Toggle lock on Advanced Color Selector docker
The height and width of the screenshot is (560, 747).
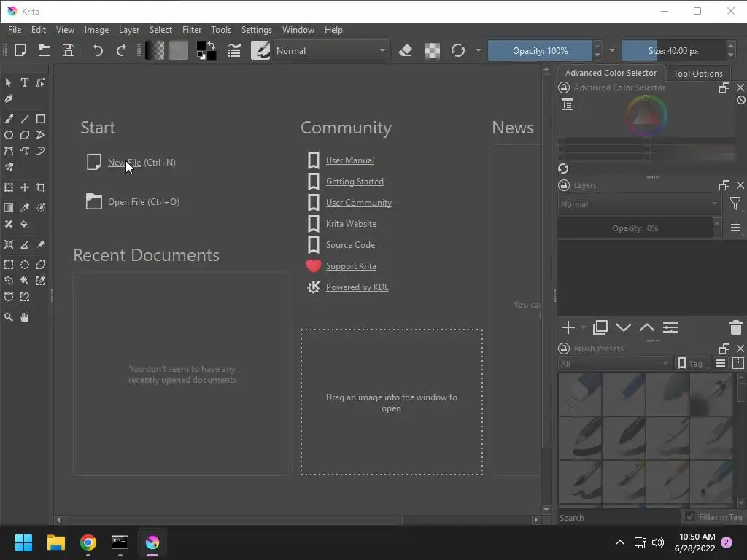pos(564,87)
